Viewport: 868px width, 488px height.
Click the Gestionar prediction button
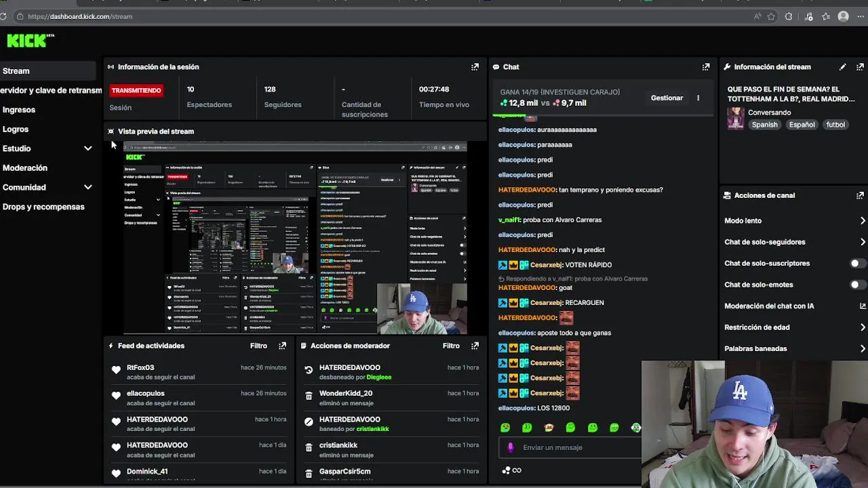667,98
